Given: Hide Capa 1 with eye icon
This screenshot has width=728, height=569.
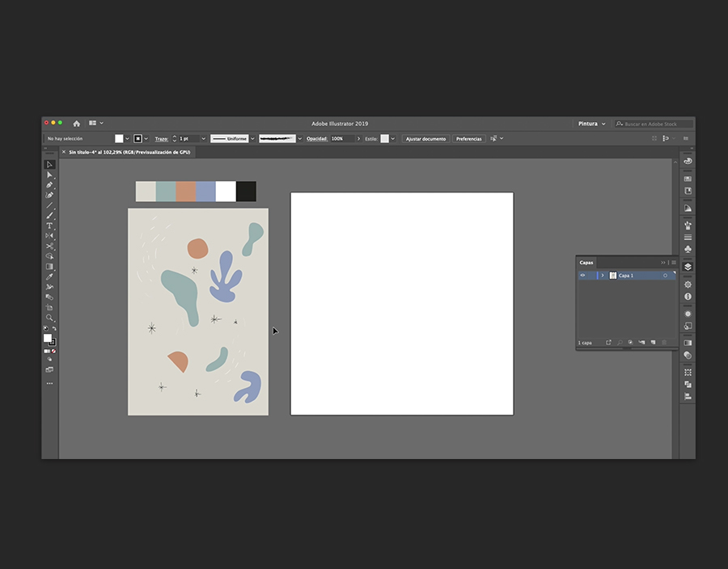Looking at the screenshot, I should pyautogui.click(x=582, y=276).
